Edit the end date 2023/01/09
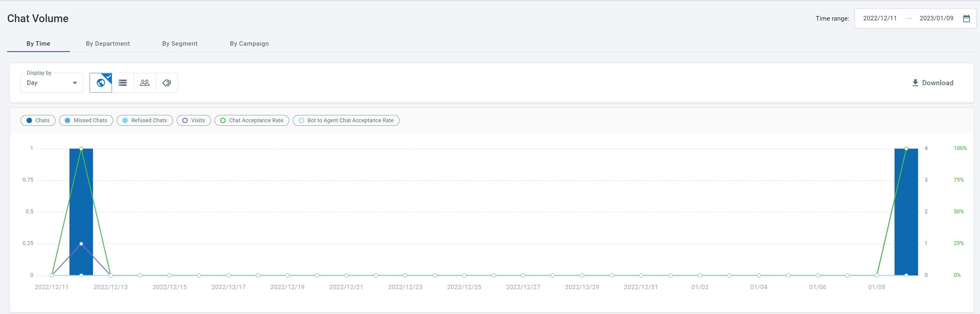 (936, 18)
